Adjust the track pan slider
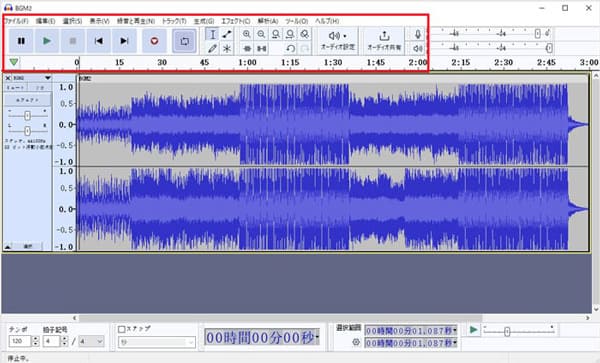The image size is (600, 363). pos(27,131)
